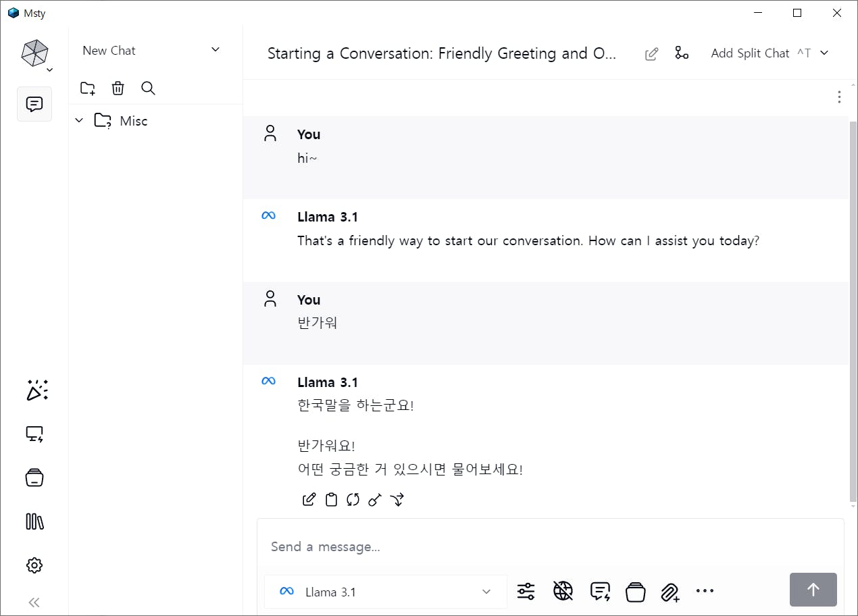Open the three-dot chat options menu
The height and width of the screenshot is (616, 858).
(x=839, y=97)
